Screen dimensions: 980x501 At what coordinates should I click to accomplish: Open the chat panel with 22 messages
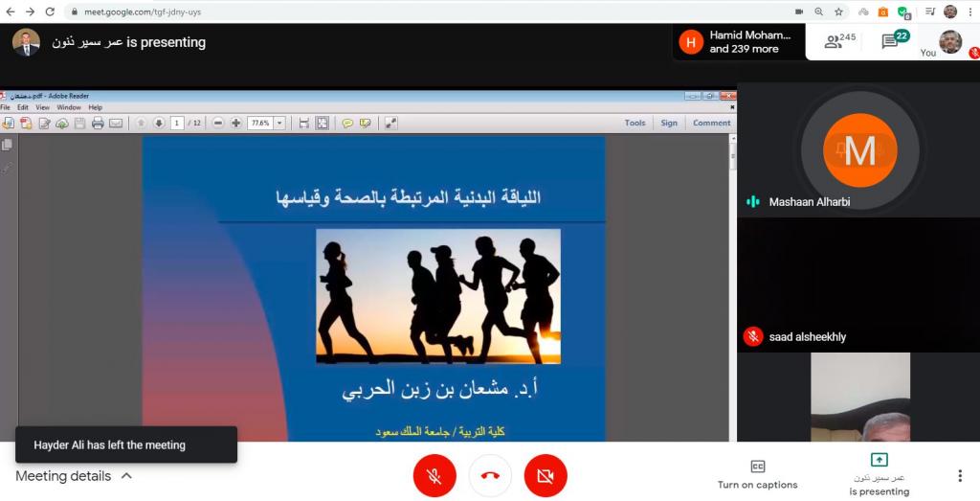point(894,41)
